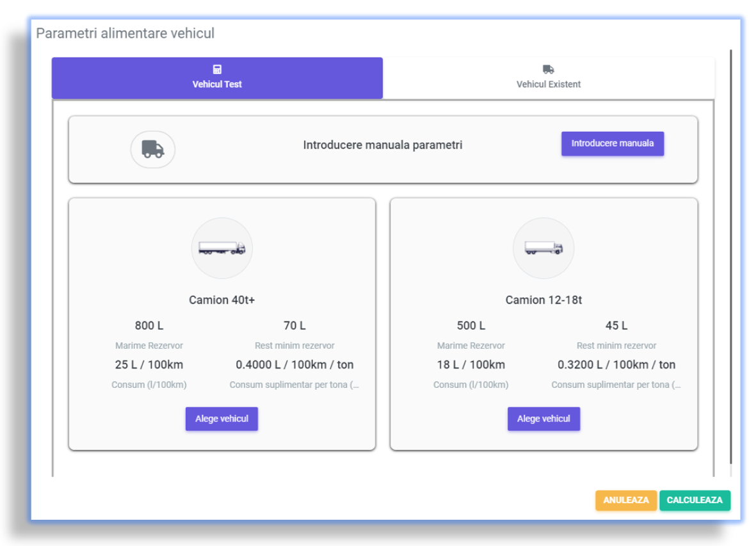Choose Alege vehicul under Camion 40t+
The image size is (756, 546).
[221, 419]
